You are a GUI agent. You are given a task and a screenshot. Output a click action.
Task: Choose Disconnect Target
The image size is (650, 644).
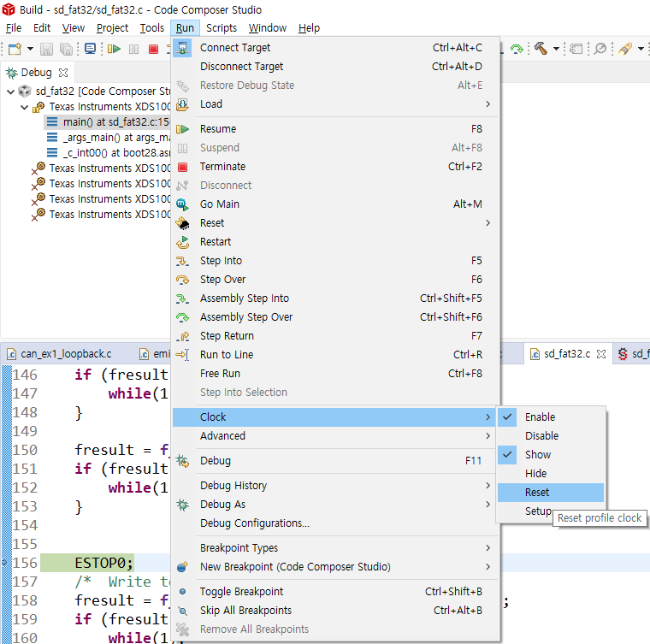(334, 67)
